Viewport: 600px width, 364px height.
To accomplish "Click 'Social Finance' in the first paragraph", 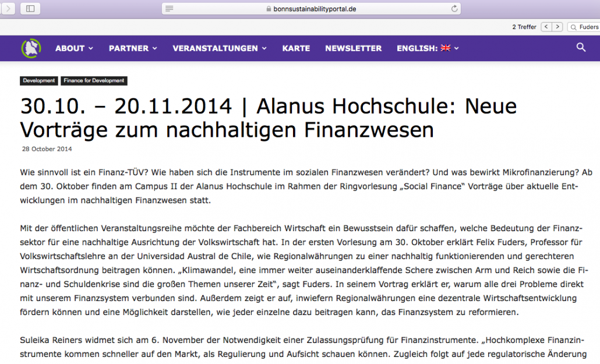I will click(x=432, y=187).
